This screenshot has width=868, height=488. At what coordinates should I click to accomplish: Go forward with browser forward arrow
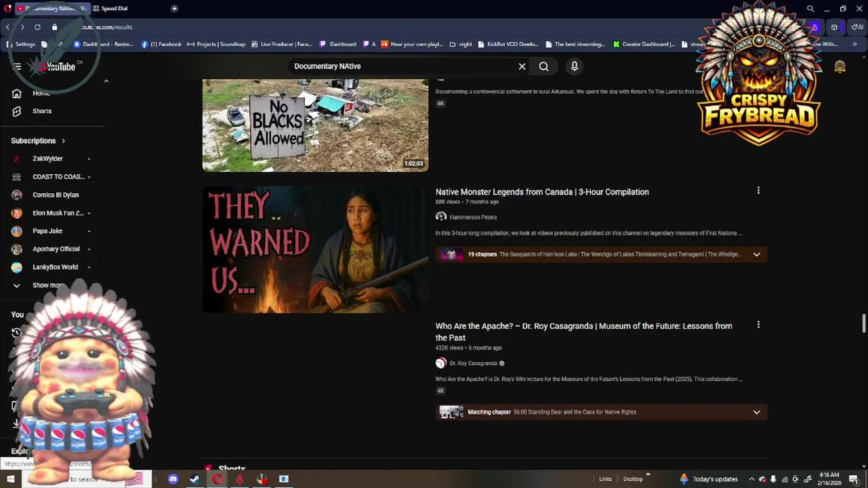(x=22, y=27)
